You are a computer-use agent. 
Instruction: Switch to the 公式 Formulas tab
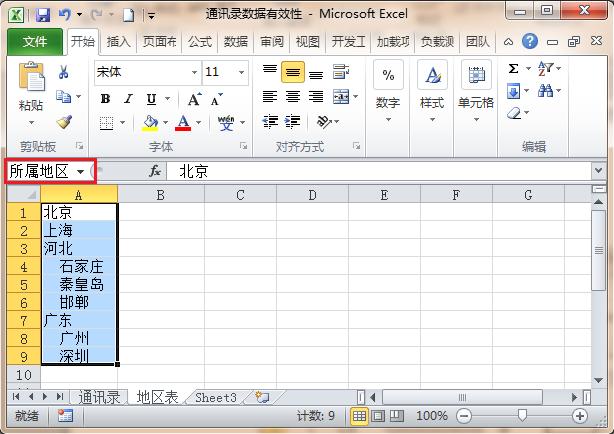pos(200,41)
